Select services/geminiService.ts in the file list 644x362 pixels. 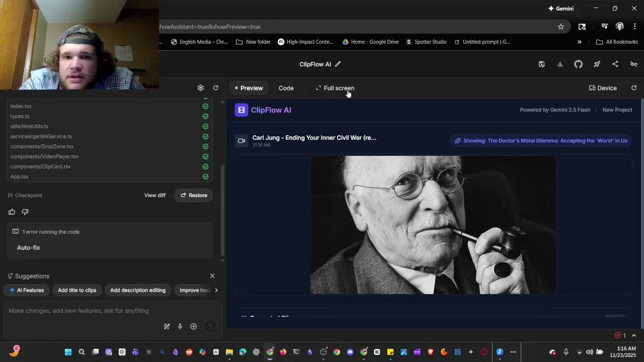109,136
